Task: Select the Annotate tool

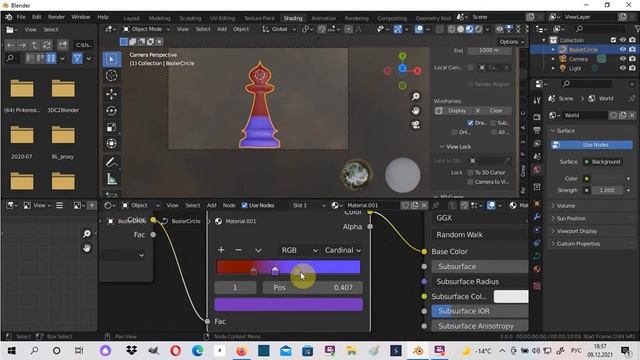Action: [x=111, y=162]
